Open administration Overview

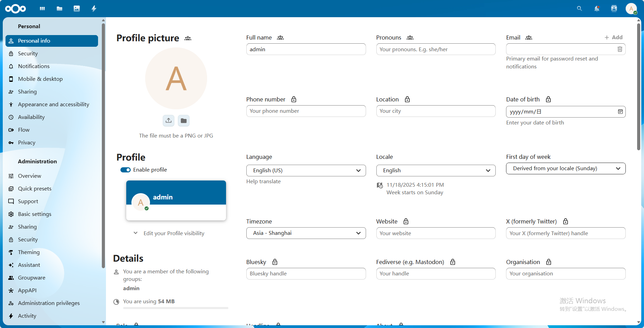pyautogui.click(x=52, y=176)
